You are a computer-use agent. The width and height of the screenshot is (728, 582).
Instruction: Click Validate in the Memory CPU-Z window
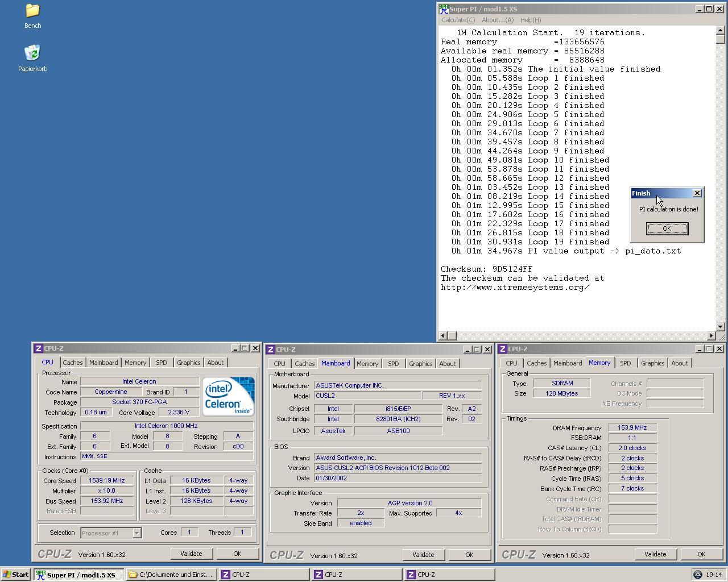pos(655,554)
